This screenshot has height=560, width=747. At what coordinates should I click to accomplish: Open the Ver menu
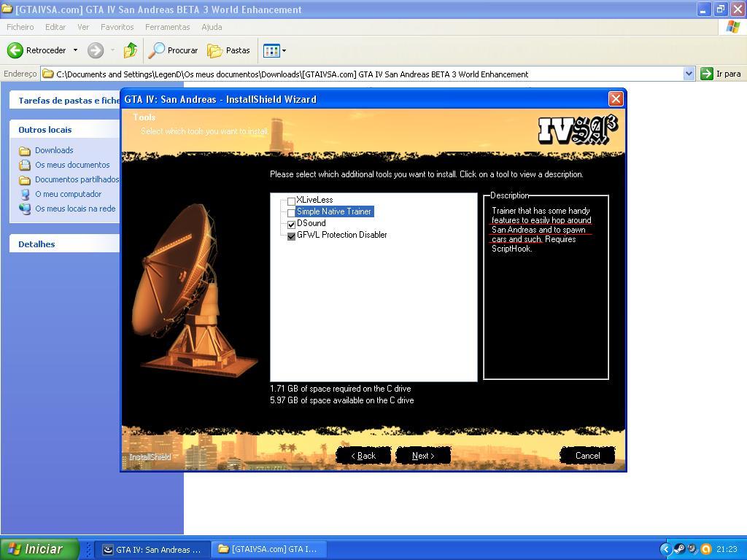[83, 27]
